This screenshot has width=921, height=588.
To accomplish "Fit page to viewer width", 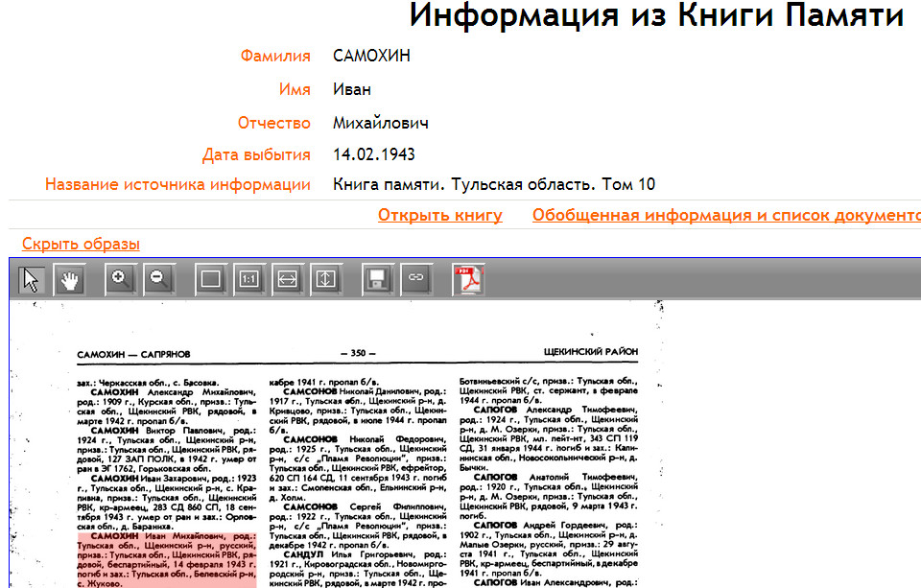I will 288,279.
